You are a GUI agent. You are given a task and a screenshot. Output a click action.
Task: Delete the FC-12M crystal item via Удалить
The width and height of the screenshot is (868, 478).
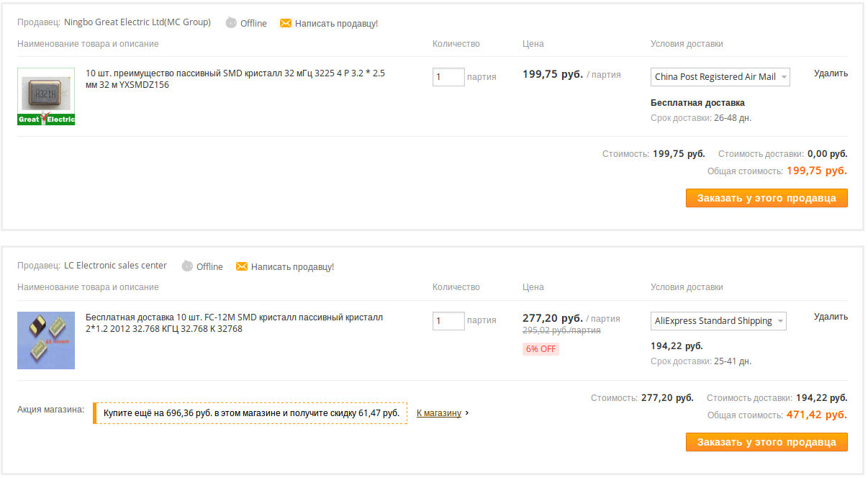831,317
